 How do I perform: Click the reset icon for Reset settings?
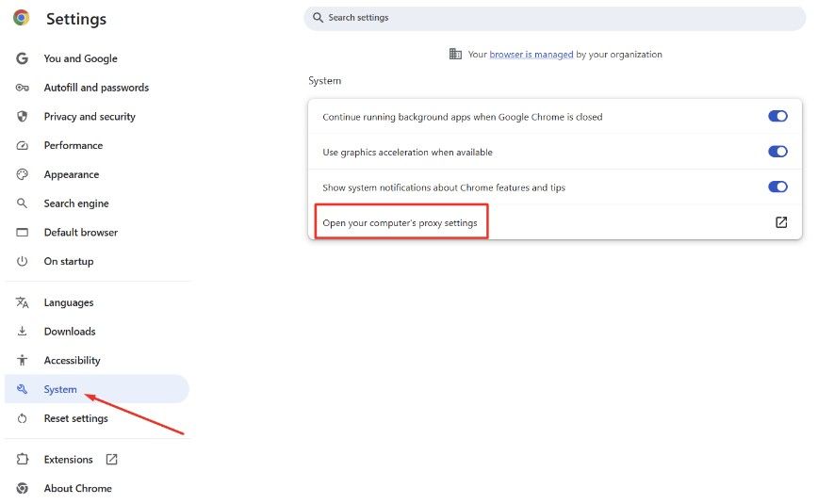[x=22, y=418]
